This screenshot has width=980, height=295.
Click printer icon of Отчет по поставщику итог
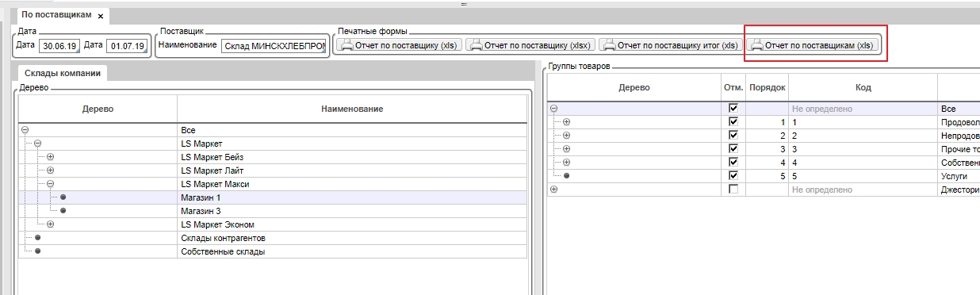(609, 46)
